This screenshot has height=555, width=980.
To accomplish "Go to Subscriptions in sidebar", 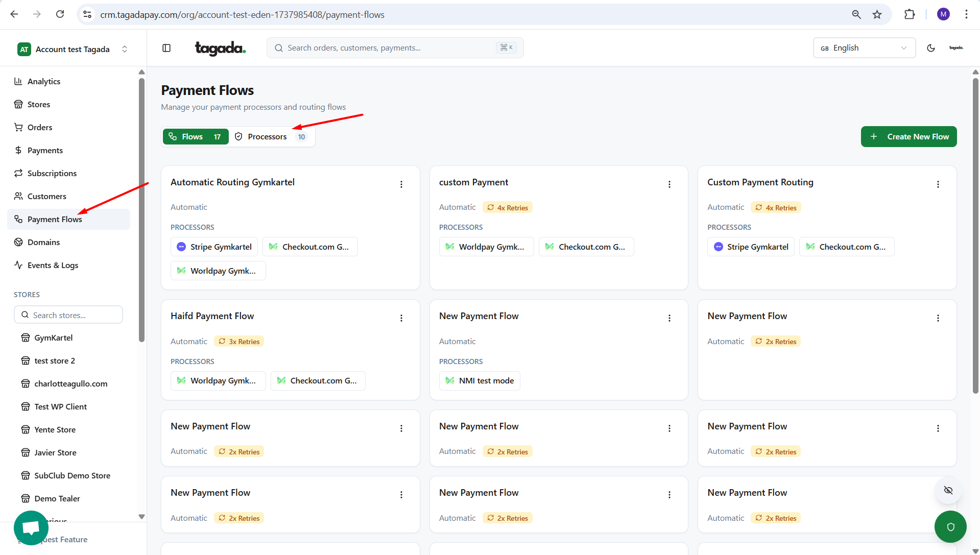I will point(52,173).
